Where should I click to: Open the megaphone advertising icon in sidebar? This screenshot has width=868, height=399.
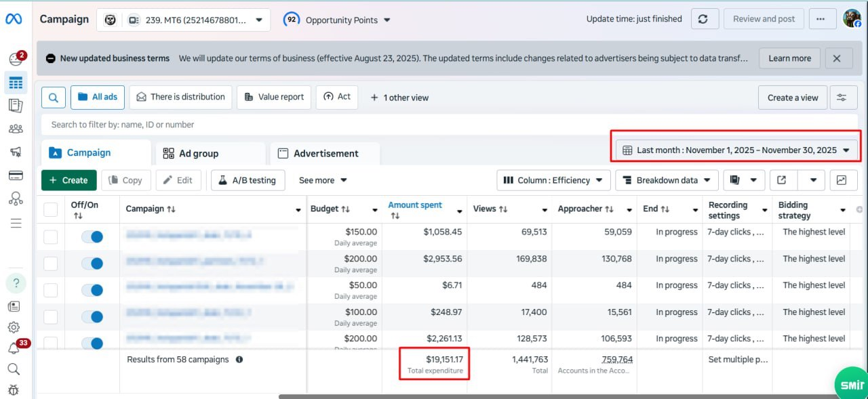click(15, 152)
